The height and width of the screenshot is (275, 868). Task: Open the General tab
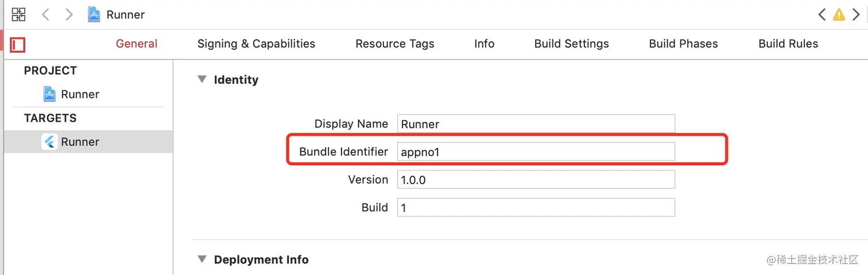pos(137,44)
